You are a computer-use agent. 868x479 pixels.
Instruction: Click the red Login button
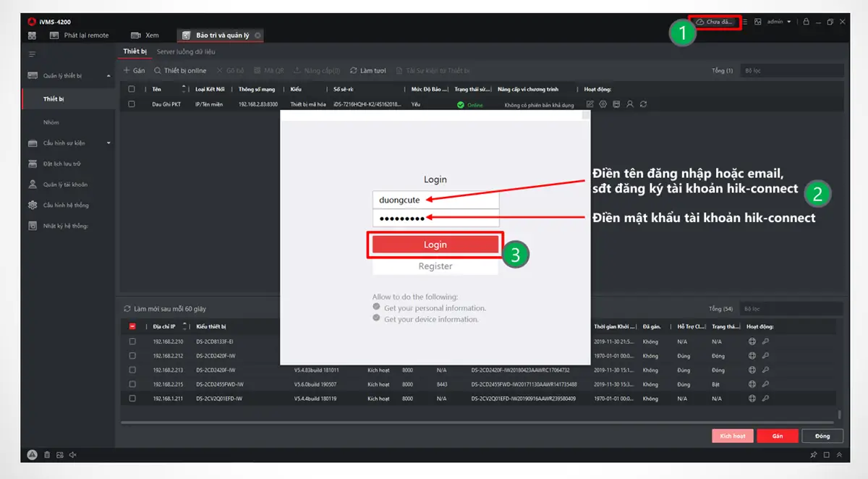435,245
